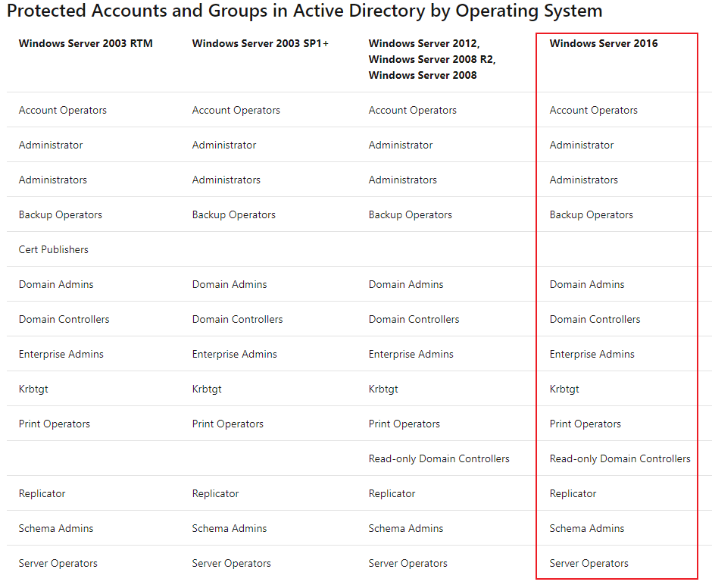Open Read-only Domain Controllers for Windows Server 2016
The height and width of the screenshot is (588, 712).
point(620,458)
